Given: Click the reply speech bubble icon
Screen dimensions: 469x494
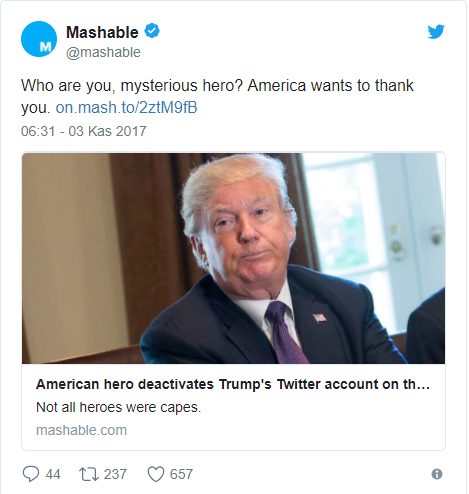Looking at the screenshot, I should coord(31,474).
